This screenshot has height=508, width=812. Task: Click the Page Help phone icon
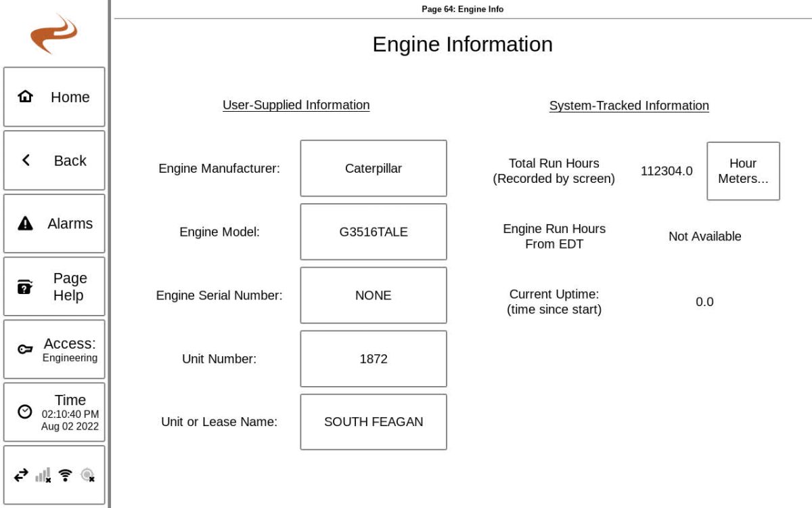tap(24, 286)
